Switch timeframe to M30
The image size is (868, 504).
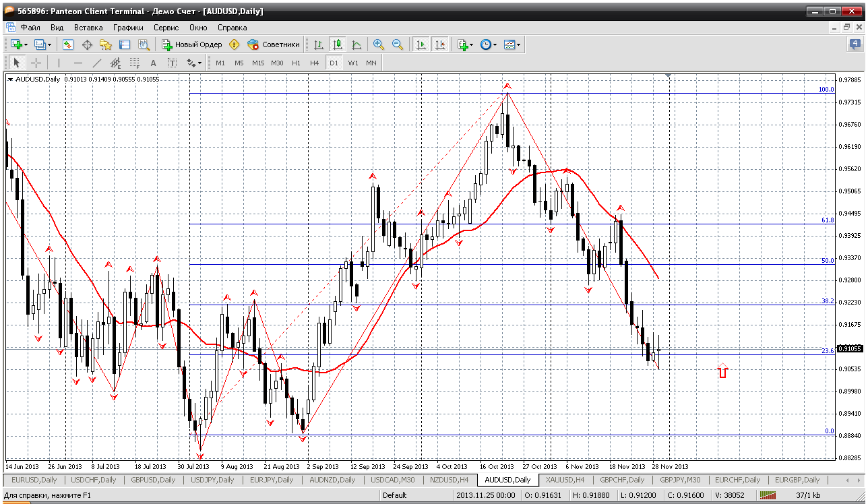(x=277, y=63)
